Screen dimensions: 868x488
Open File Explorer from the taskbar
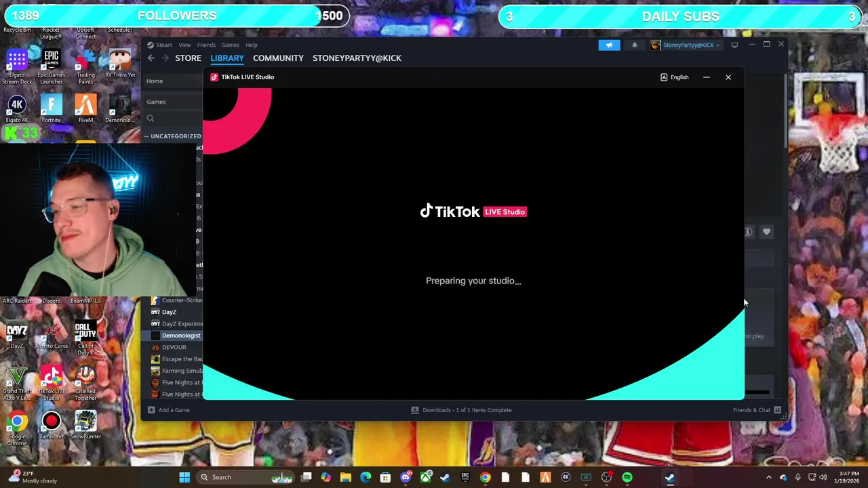point(345,477)
